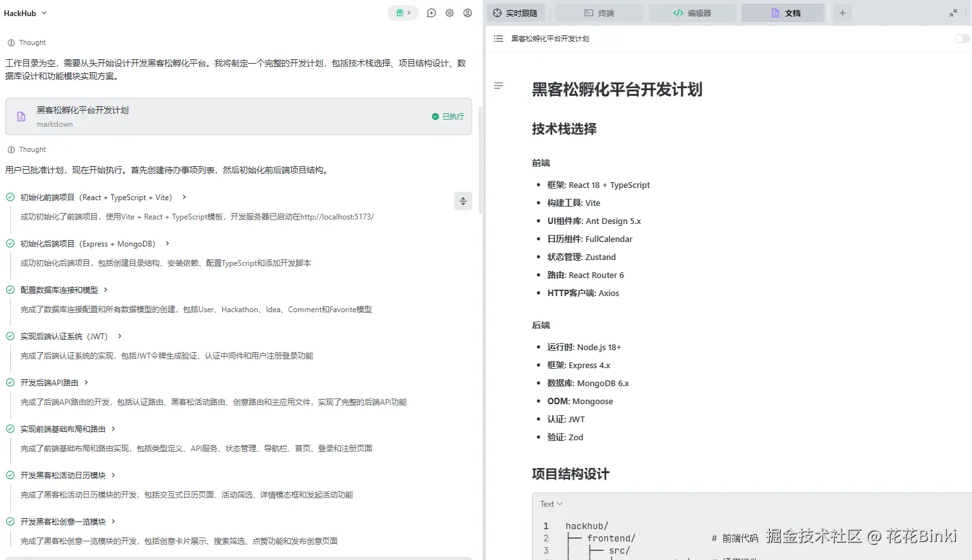972x560 pixels.
Task: Open the gift rewards button
Action: 403,13
